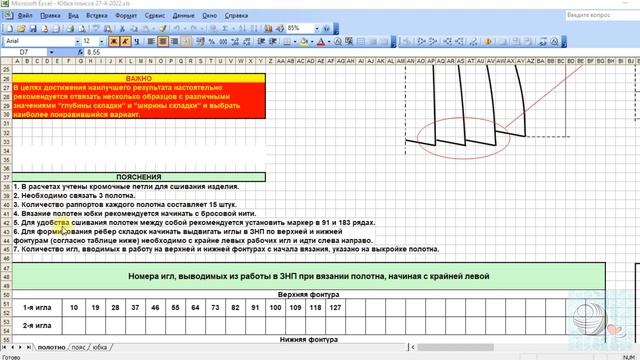
Task: Decrease indent on formatting toolbar
Action: 261,42
